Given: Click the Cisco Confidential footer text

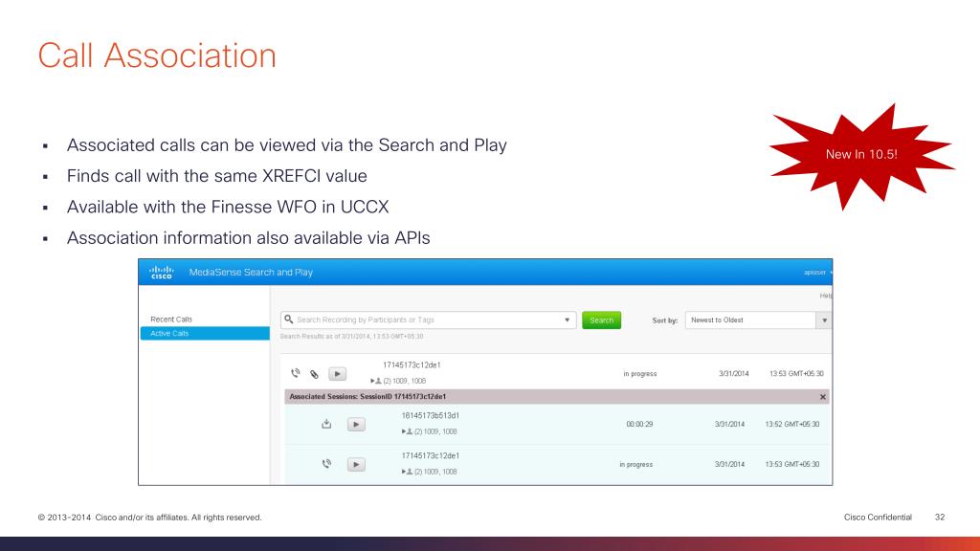Looking at the screenshot, I should 878,518.
